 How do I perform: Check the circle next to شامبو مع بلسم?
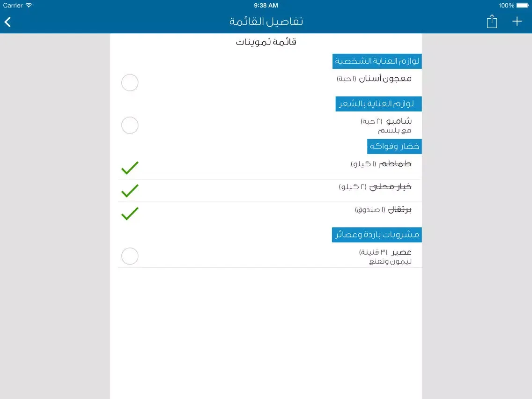130,125
